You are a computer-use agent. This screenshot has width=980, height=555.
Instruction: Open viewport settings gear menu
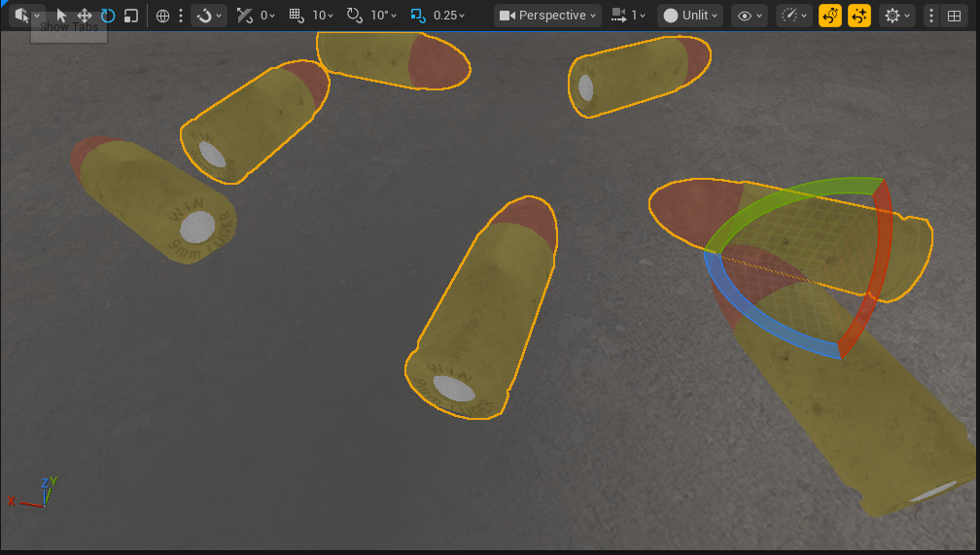pyautogui.click(x=896, y=15)
